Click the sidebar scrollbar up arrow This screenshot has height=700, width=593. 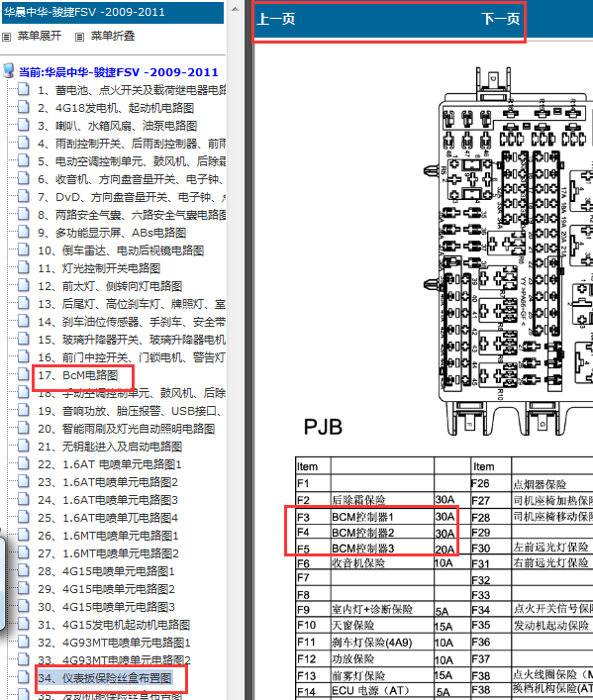point(235,9)
